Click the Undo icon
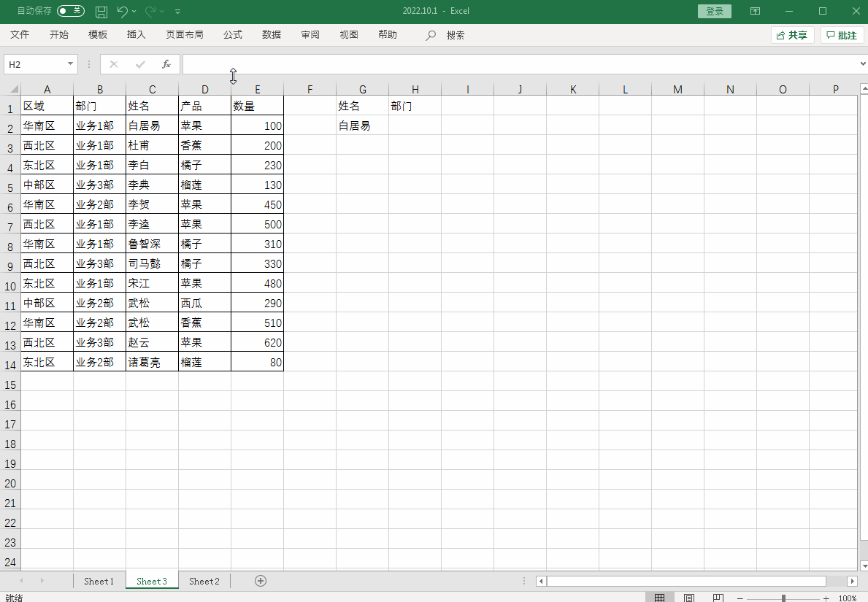The width and height of the screenshot is (868, 602). [123, 11]
